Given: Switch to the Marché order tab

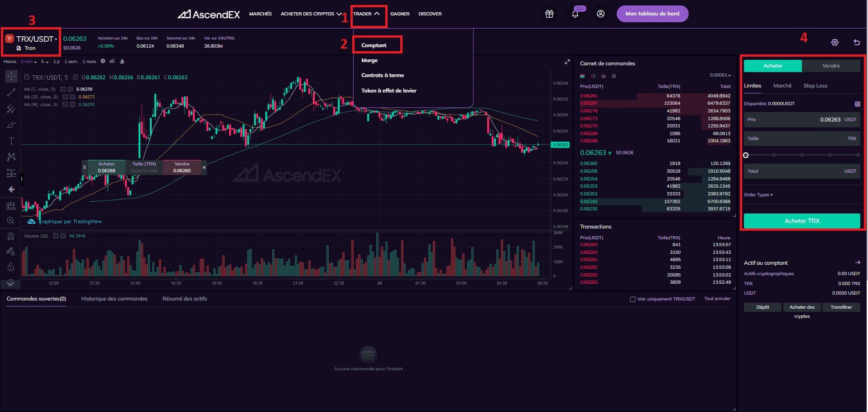Looking at the screenshot, I should [782, 86].
